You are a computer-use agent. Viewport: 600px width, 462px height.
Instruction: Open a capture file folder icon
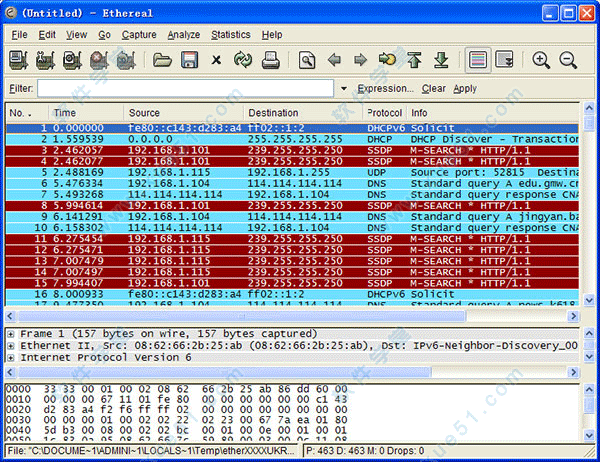pos(162,60)
